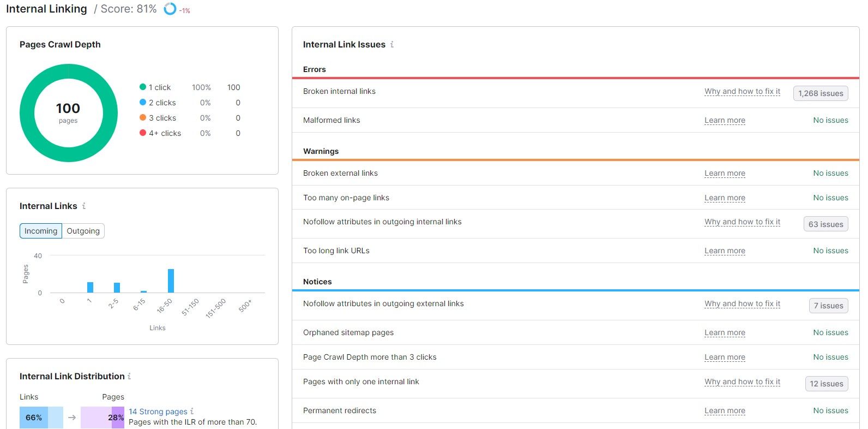868x429 pixels.
Task: Select the Incoming links tab
Action: tap(41, 231)
